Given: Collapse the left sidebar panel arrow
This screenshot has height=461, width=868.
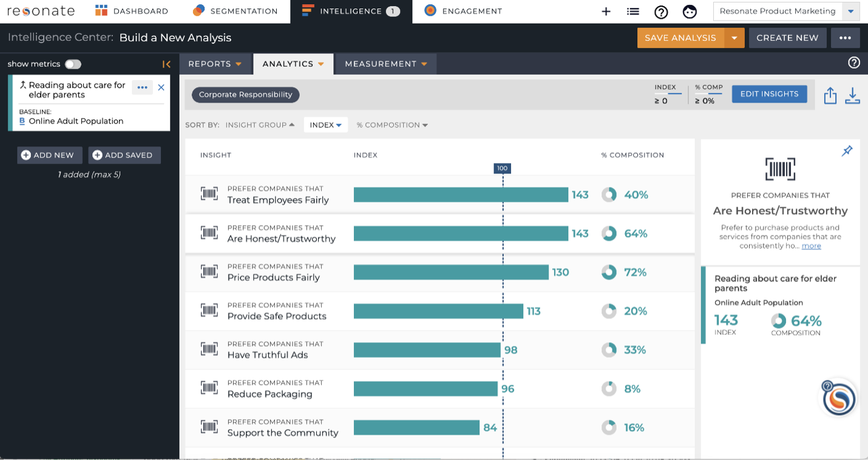Looking at the screenshot, I should (x=166, y=64).
